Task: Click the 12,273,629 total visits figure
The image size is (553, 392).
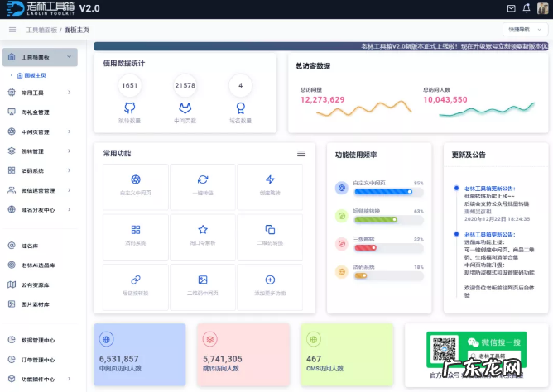Action: (322, 100)
